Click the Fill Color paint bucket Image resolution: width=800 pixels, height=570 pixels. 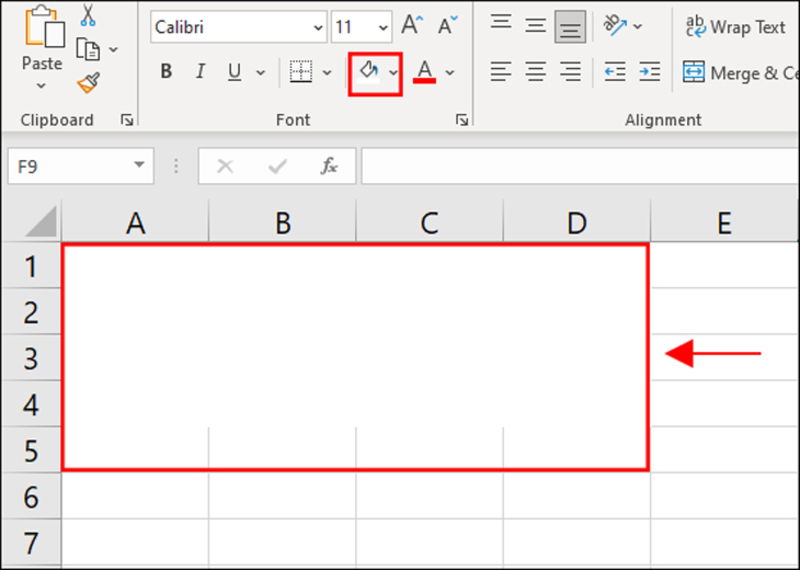369,72
